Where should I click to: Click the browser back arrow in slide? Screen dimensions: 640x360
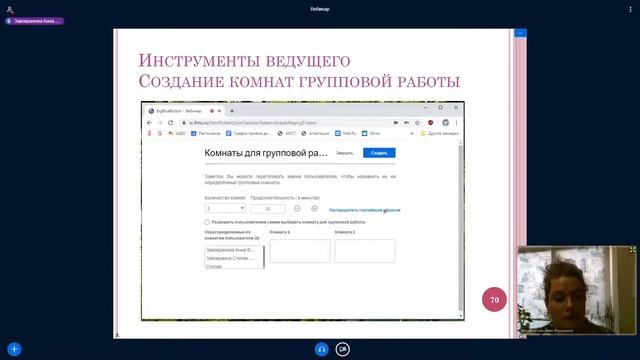[x=149, y=122]
